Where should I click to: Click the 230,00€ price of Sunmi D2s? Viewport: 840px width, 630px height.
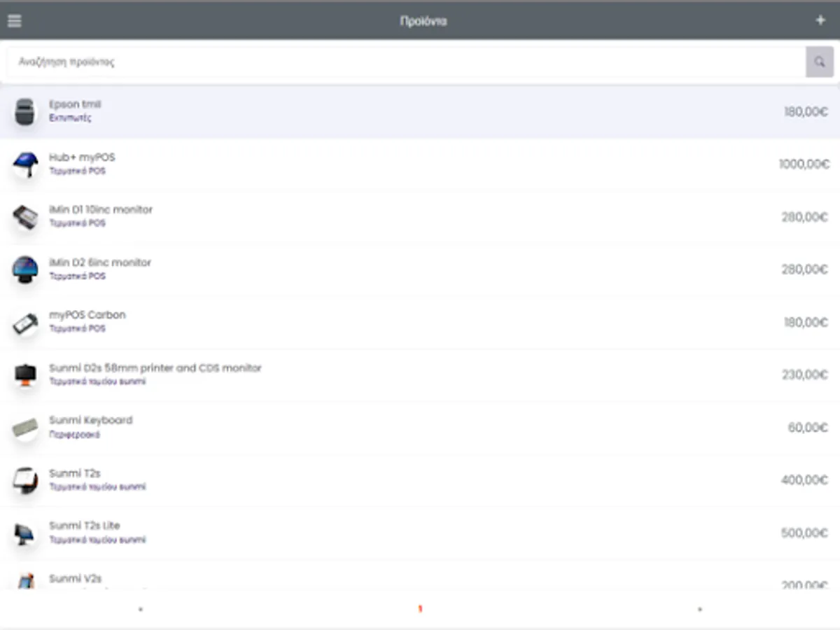805,375
